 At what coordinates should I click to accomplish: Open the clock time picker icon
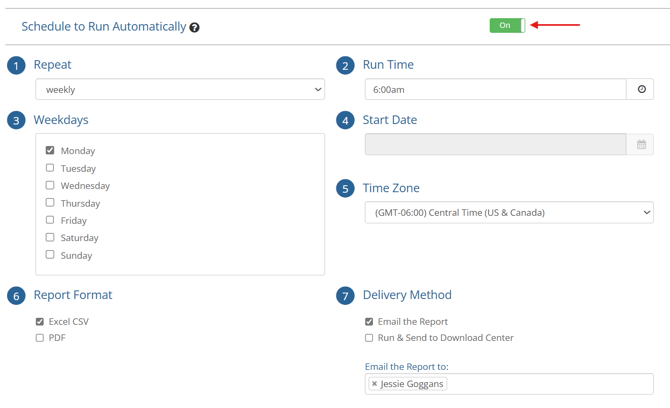pyautogui.click(x=641, y=89)
